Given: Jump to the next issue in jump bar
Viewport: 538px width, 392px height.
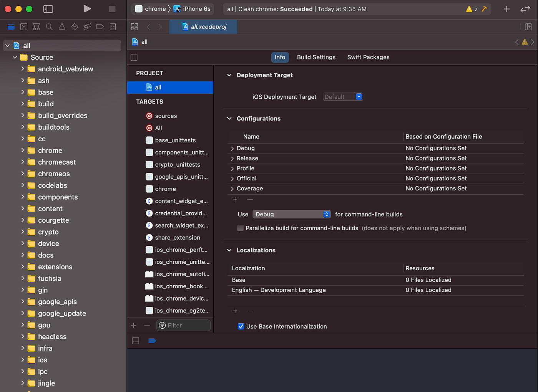Looking at the screenshot, I should click(532, 42).
